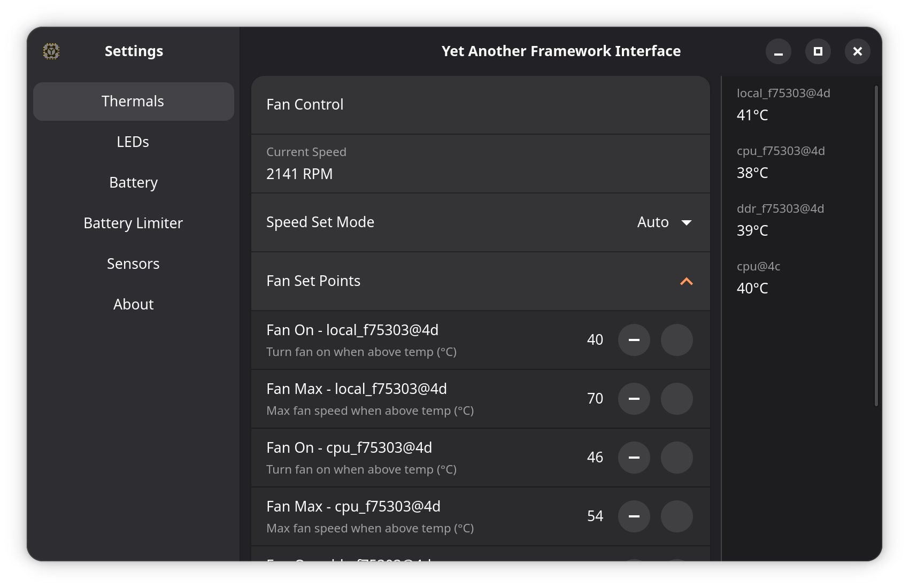Decrease Fan Max cpu_f75303@4d temperature
Screen dimensions: 909x588
point(634,516)
